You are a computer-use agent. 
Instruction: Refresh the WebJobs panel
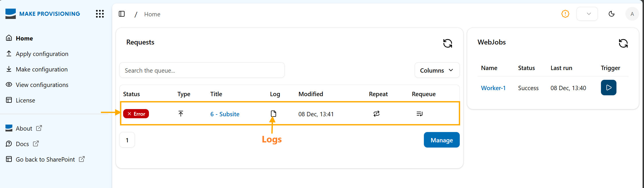[623, 43]
